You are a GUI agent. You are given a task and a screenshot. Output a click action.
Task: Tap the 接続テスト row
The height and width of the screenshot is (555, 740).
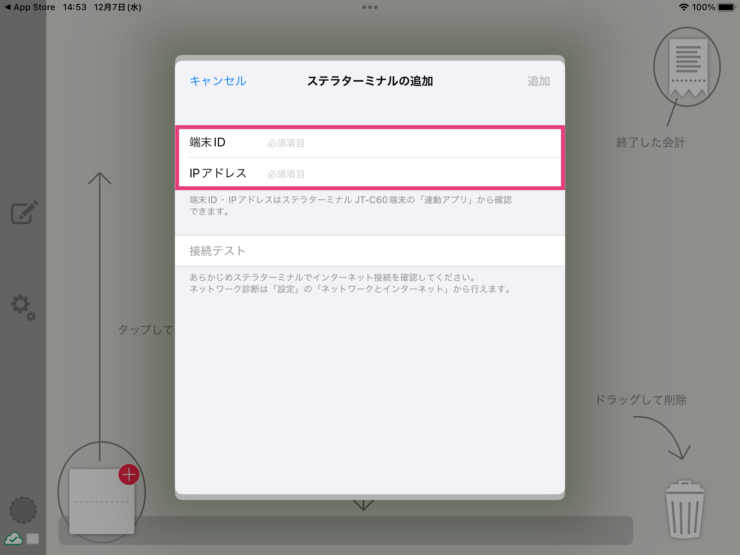[370, 251]
